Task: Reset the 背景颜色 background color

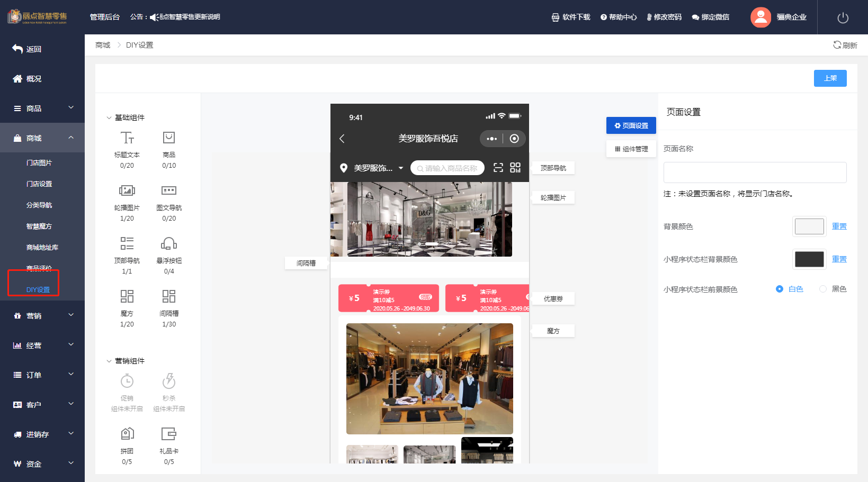Action: pyautogui.click(x=839, y=226)
